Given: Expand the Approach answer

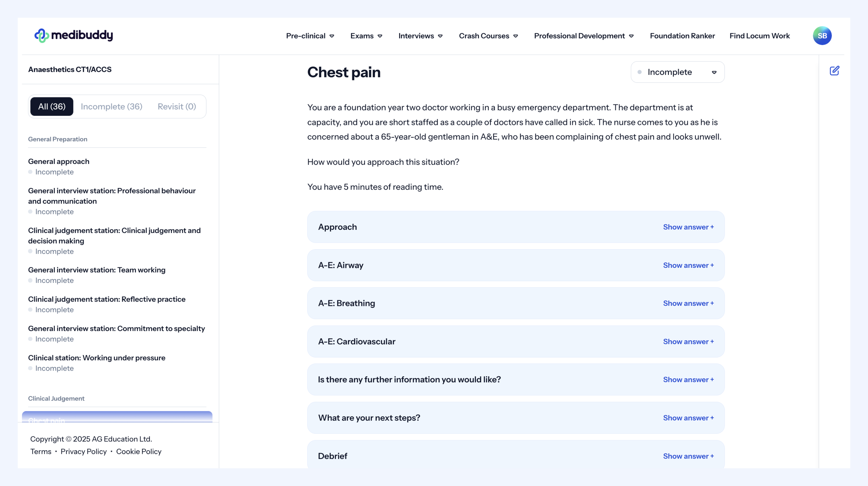Looking at the screenshot, I should coord(688,227).
